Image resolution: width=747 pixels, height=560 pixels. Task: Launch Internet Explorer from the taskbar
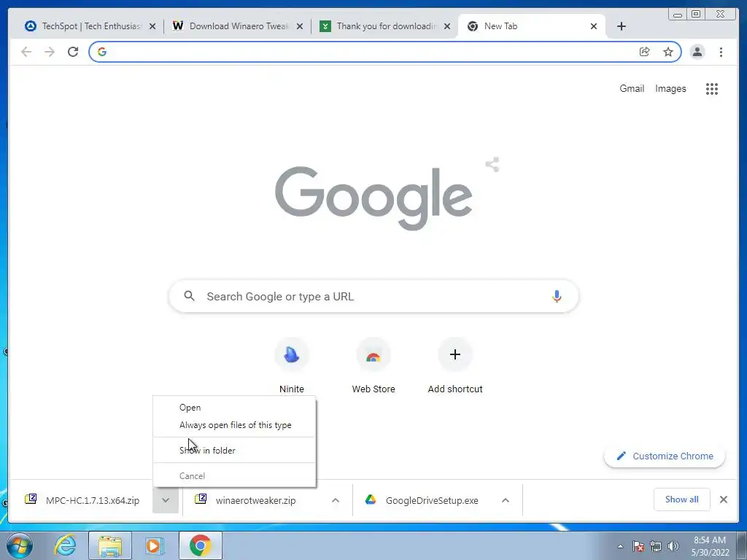[65, 545]
